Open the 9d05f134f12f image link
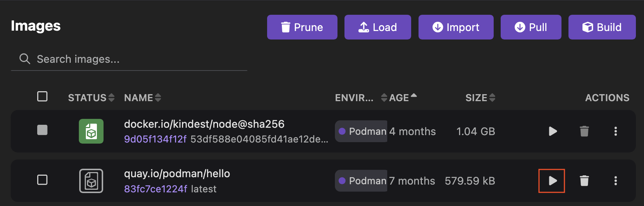Screen dimensions: 644x206 click(155, 139)
